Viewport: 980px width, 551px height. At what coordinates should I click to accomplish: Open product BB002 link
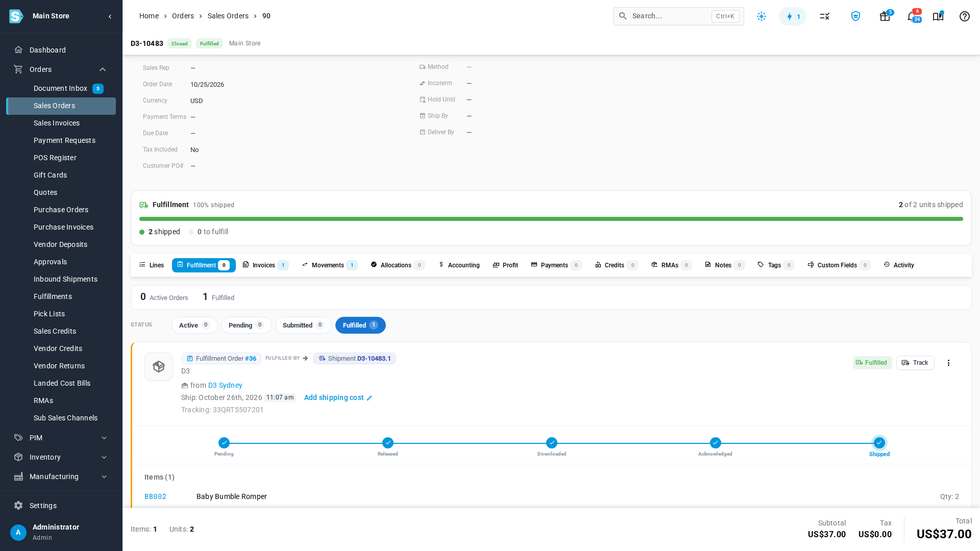pyautogui.click(x=155, y=497)
